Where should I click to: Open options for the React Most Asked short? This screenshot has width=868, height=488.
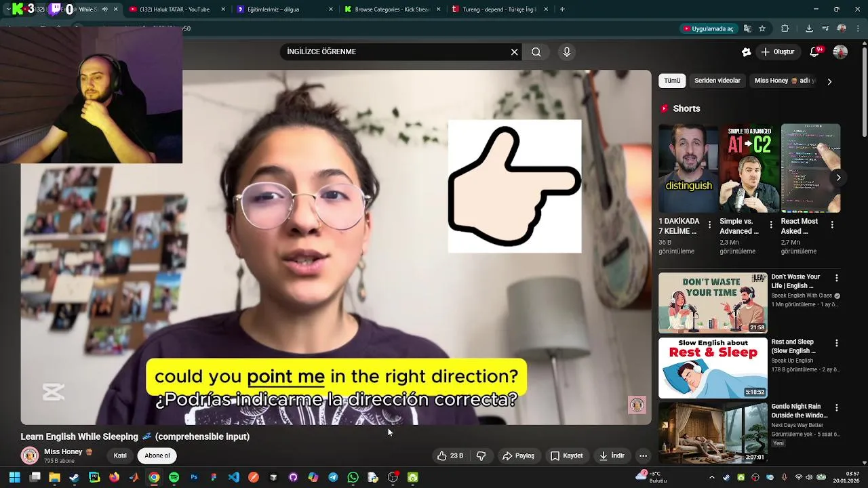832,224
